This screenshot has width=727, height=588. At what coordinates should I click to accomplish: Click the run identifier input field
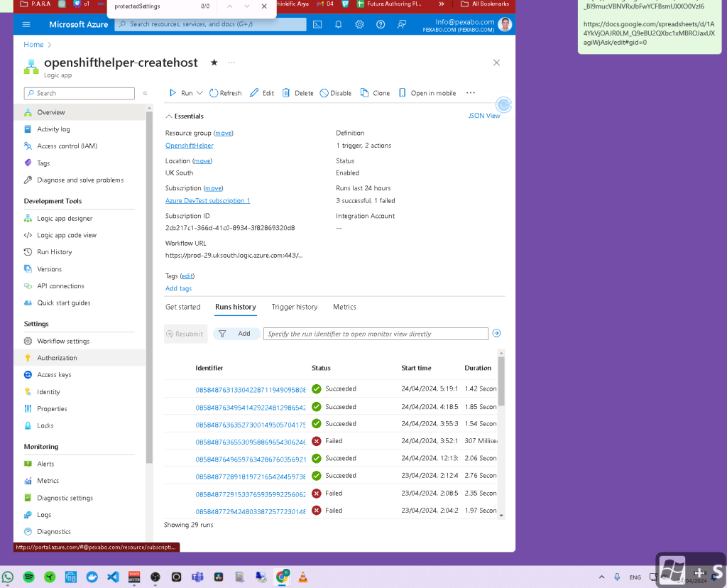pos(376,334)
